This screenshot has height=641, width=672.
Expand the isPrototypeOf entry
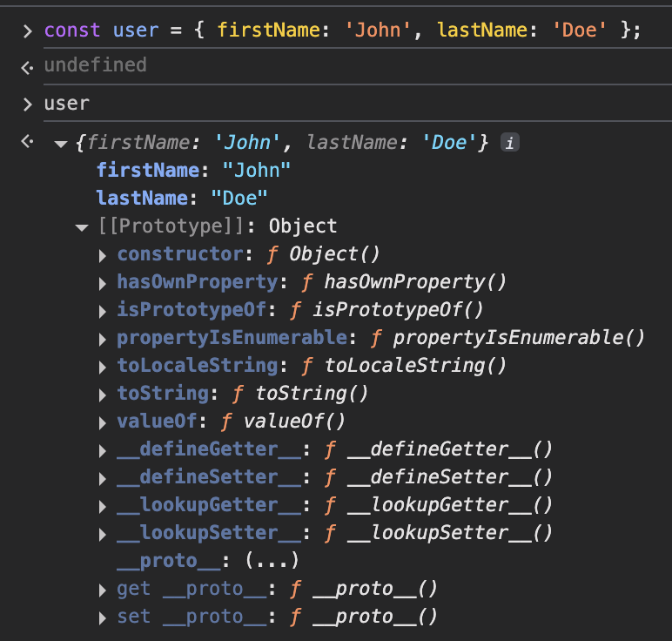point(102,311)
